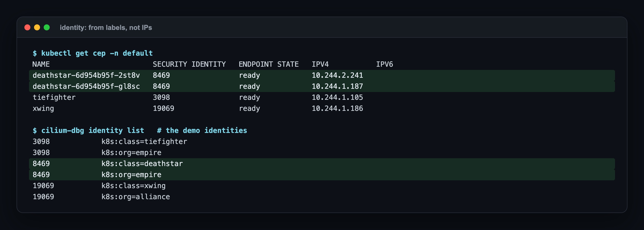Image resolution: width=644 pixels, height=230 pixels.
Task: Click the '# the demo identities' comment
Action: [x=202, y=130]
